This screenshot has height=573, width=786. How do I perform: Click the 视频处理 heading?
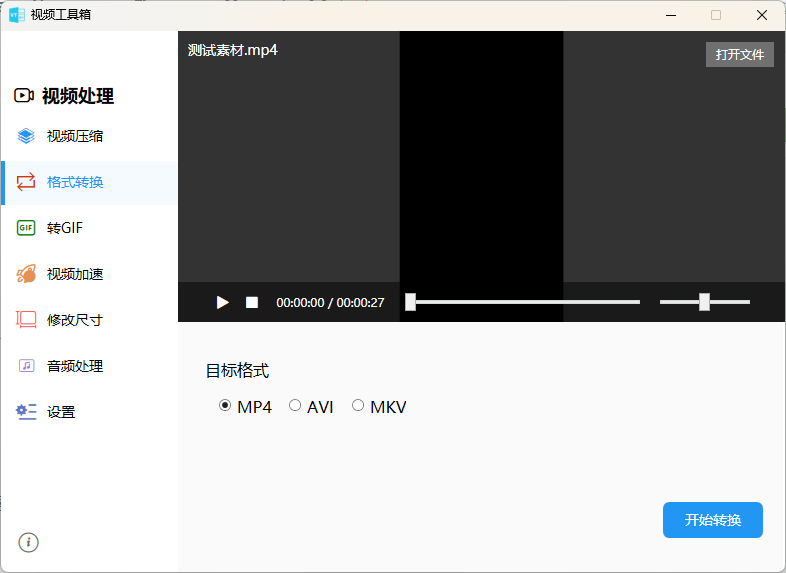(x=78, y=96)
